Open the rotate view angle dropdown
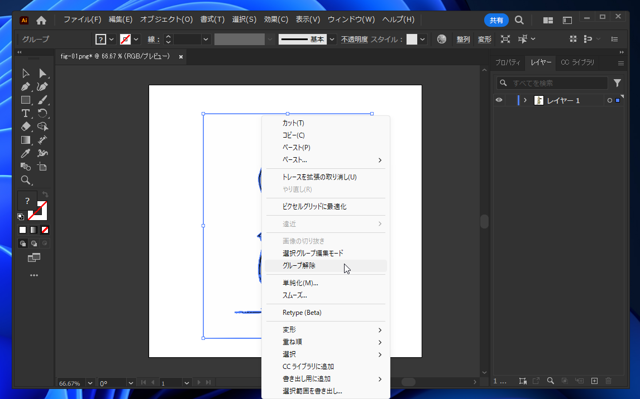 coord(131,383)
